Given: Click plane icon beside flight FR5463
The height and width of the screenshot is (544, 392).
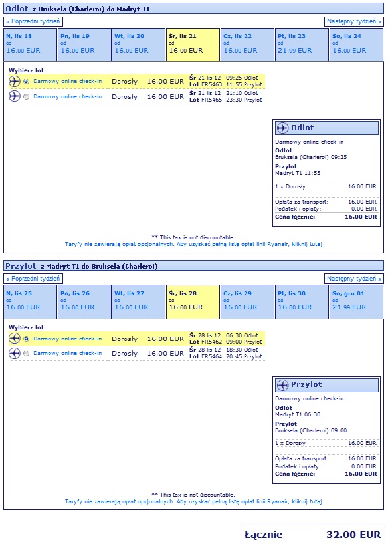Looking at the screenshot, I should coord(15,82).
